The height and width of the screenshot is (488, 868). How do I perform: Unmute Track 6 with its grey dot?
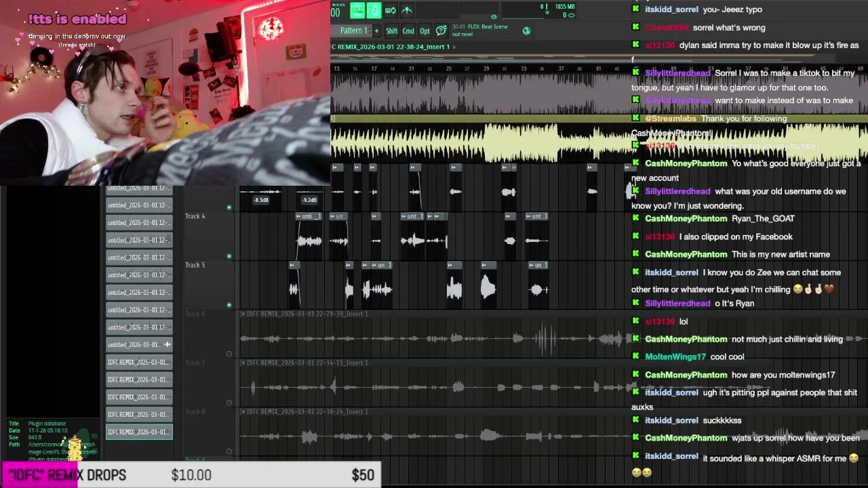pos(229,354)
